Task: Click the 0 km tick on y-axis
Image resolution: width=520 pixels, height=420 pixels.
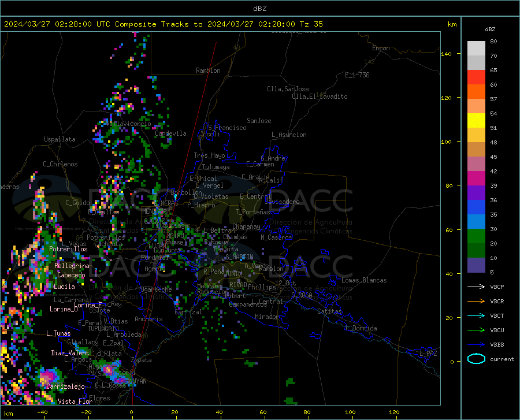Action: pos(452,362)
